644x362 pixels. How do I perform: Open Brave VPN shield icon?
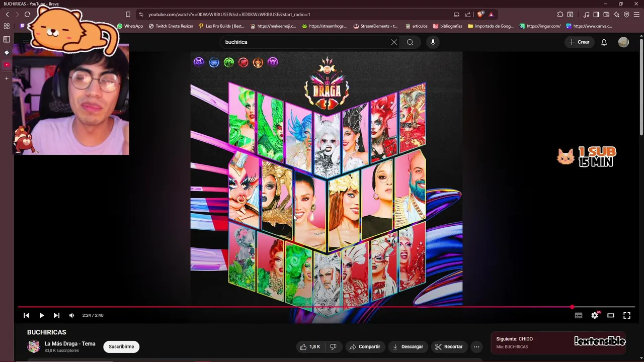pyautogui.click(x=626, y=15)
